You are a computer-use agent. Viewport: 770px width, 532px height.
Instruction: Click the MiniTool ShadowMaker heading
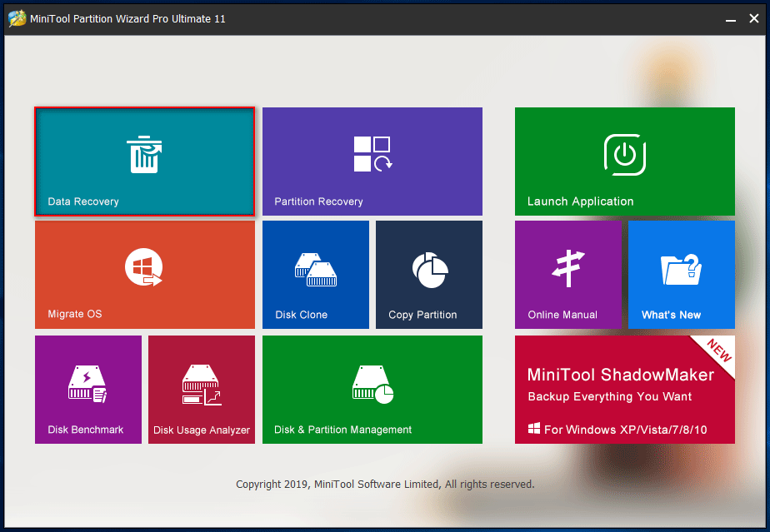pos(620,375)
